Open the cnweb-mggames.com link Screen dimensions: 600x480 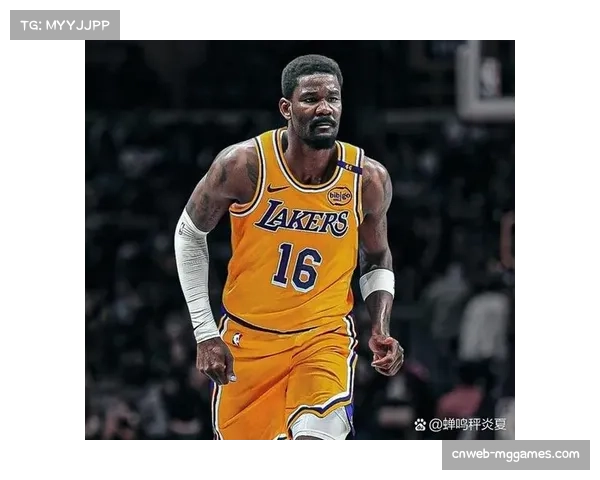(x=515, y=454)
